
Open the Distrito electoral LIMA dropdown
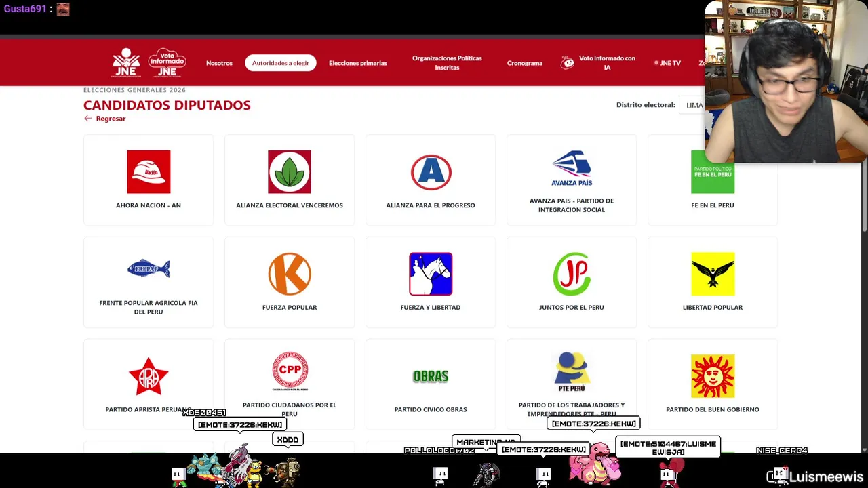[692, 105]
